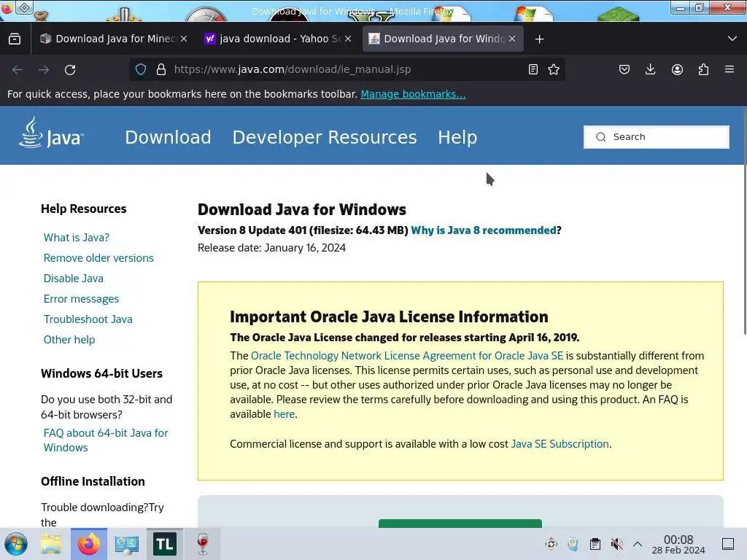This screenshot has height=560, width=747.
Task: Open Developer Resources menu
Action: click(x=325, y=137)
